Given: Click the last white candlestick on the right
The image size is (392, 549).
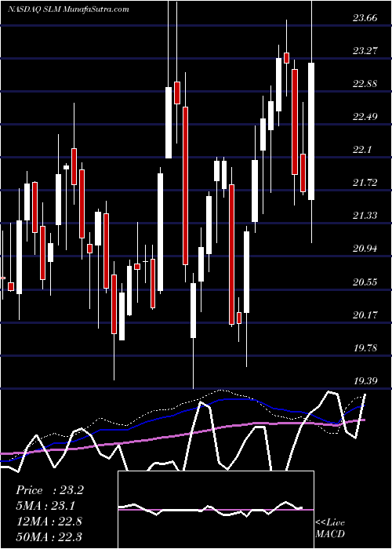Looking at the screenshot, I should (x=311, y=131).
